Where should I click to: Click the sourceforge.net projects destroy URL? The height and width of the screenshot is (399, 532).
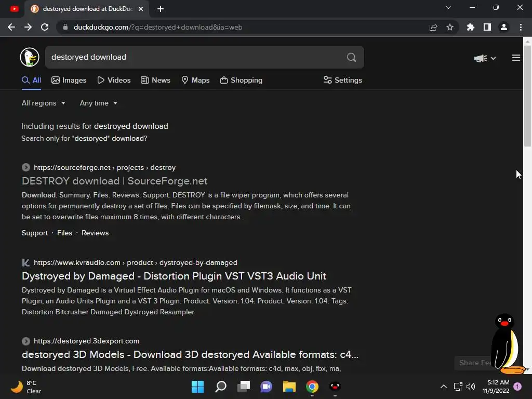(x=104, y=168)
